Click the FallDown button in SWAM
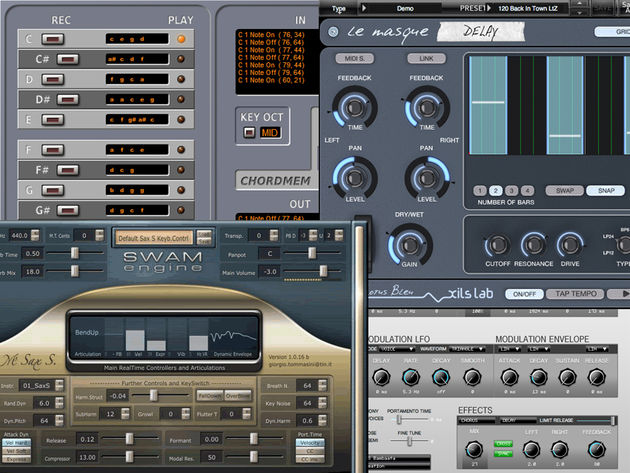This screenshot has width=630, height=473. (210, 395)
